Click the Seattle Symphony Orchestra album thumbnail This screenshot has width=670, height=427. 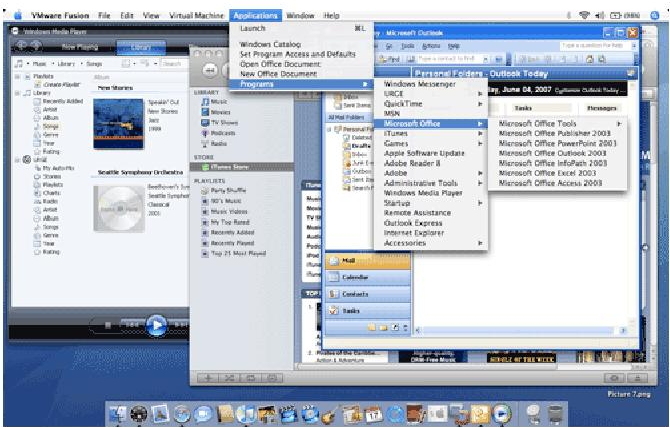119,209
